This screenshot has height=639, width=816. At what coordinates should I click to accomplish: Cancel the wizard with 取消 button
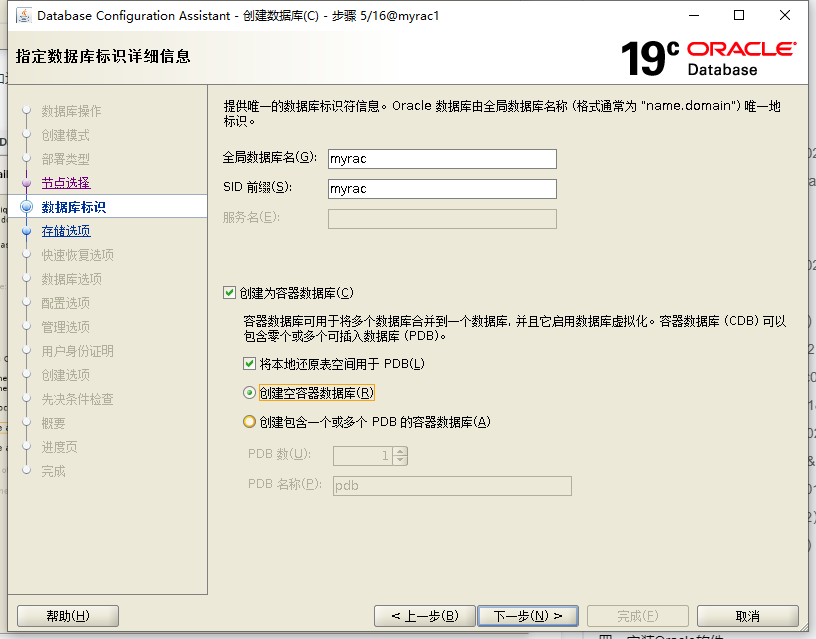[748, 616]
